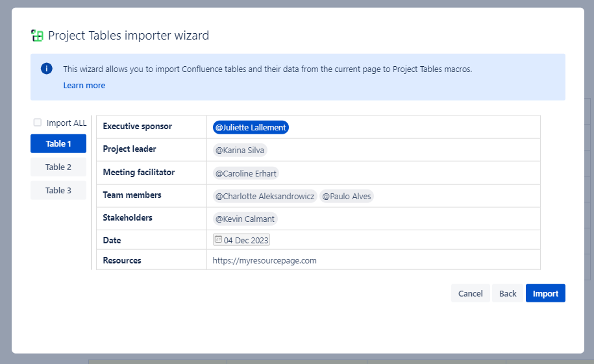Click the @Paulo Alves mention tag
This screenshot has width=594, height=364.
coord(347,196)
